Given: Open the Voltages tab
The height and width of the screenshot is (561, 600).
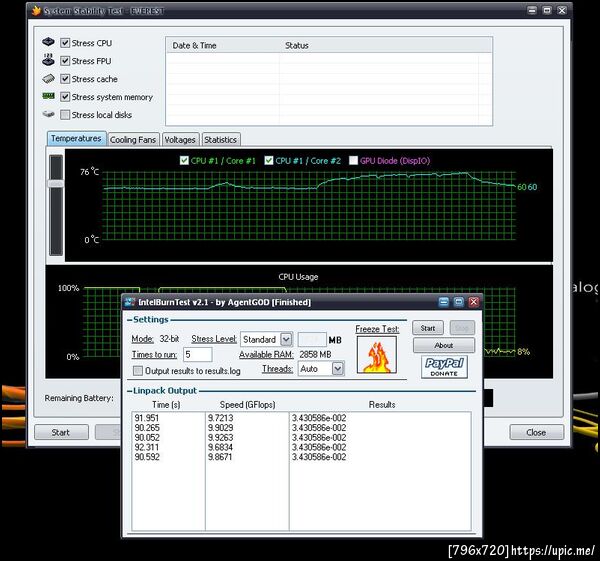Looking at the screenshot, I should point(180,140).
